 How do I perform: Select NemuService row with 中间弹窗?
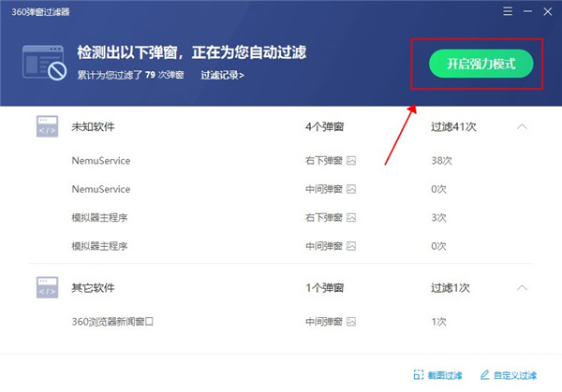(281, 189)
